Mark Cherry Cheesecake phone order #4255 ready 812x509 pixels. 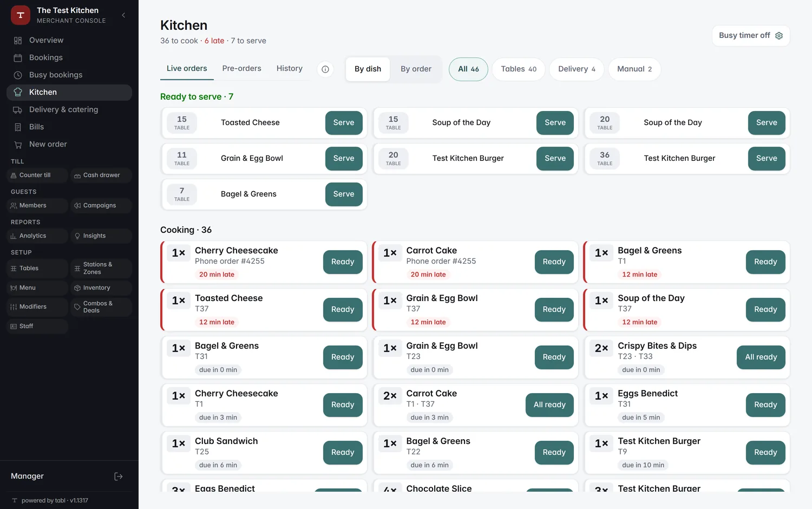coord(343,262)
